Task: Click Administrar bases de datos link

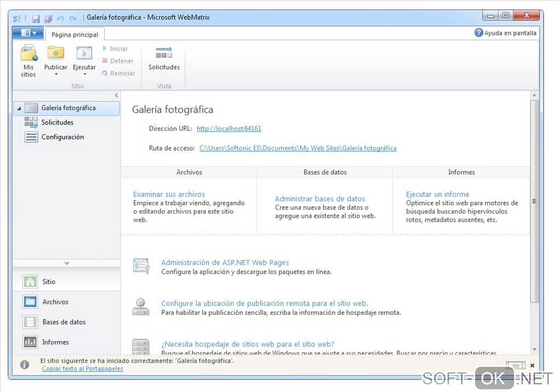Action: tap(320, 199)
